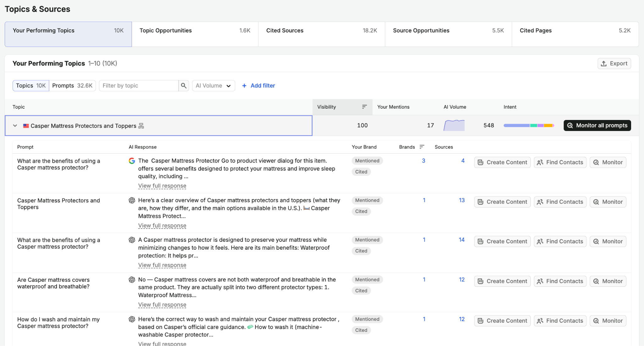Switch to Your Performing Topics tab

[x=68, y=34]
